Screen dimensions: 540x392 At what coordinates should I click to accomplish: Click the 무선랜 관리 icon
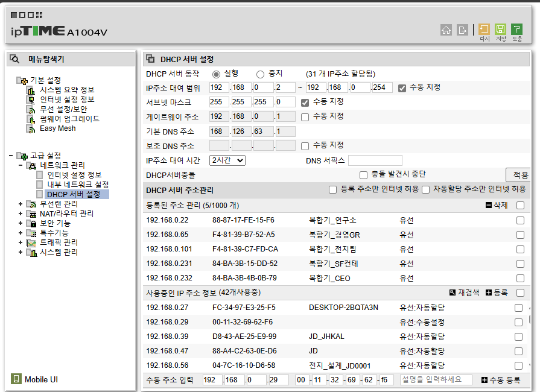coord(32,204)
